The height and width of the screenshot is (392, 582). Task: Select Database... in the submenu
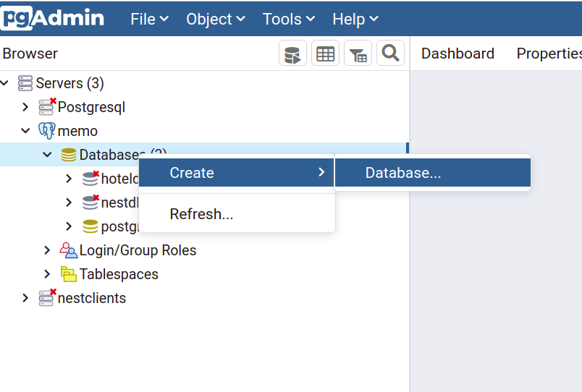pyautogui.click(x=432, y=172)
